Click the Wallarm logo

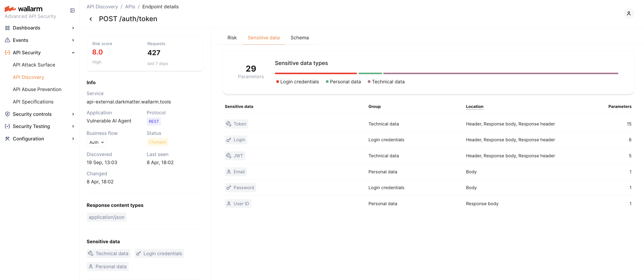point(24,9)
